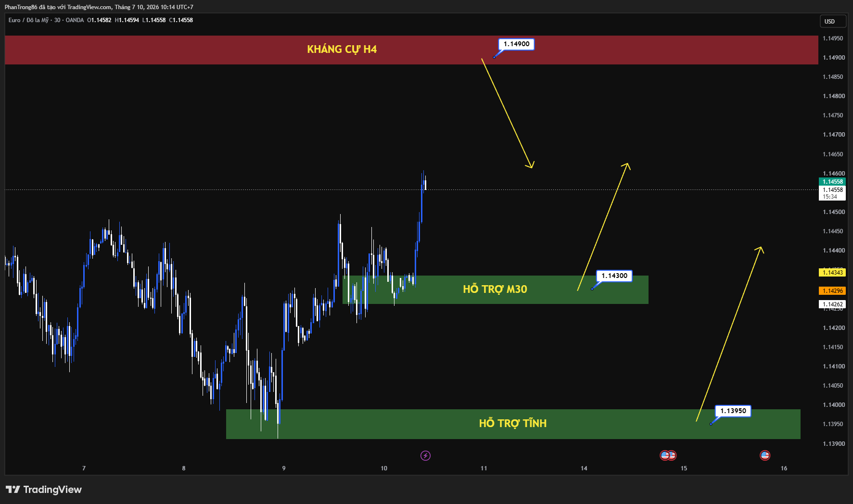
Task: Click the date label 7 on time axis
Action: coord(84,468)
